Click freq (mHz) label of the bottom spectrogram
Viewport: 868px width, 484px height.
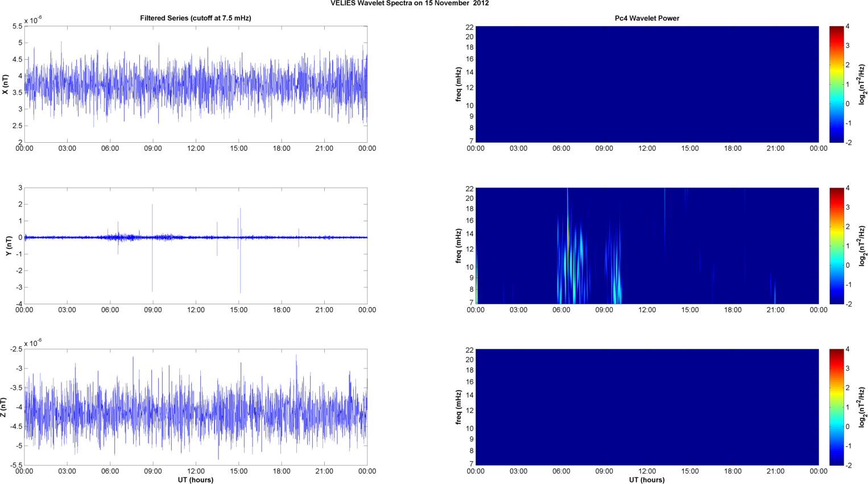[458, 407]
